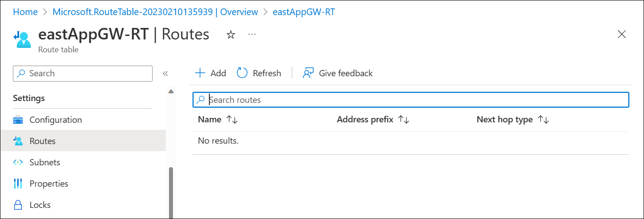Click the sidebar Search box
The width and height of the screenshot is (644, 219).
pos(82,74)
